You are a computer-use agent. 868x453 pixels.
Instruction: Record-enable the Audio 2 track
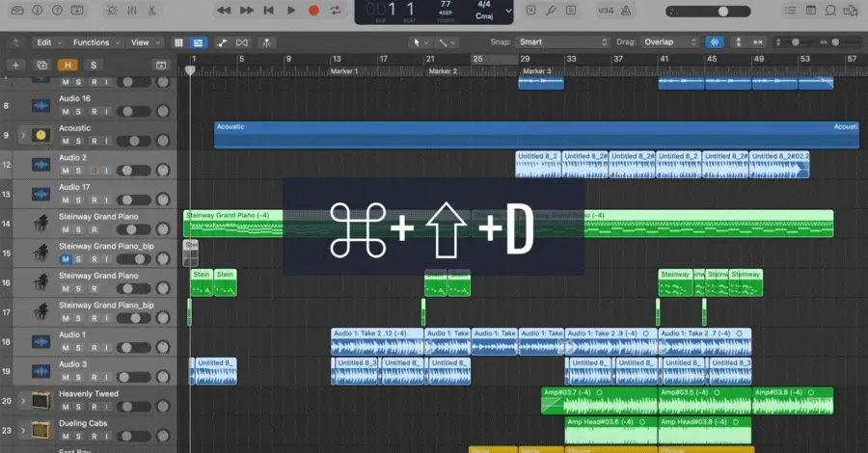[95, 171]
